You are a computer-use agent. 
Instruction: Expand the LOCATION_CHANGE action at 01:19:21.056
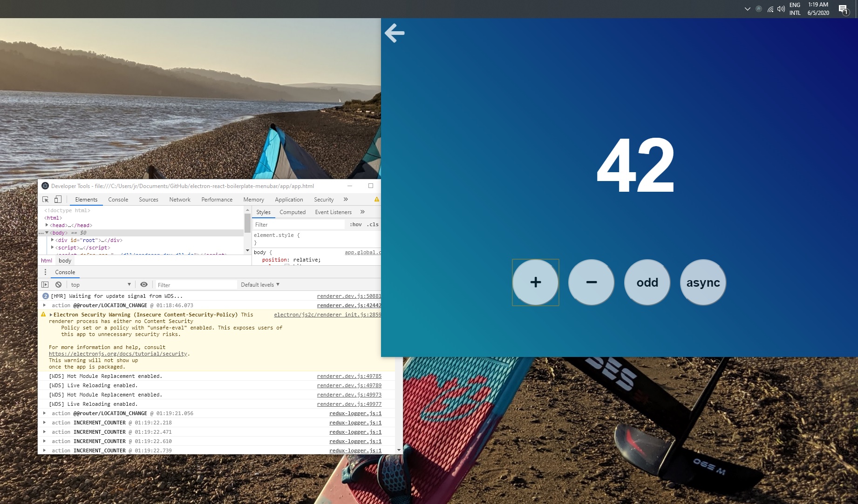click(45, 413)
